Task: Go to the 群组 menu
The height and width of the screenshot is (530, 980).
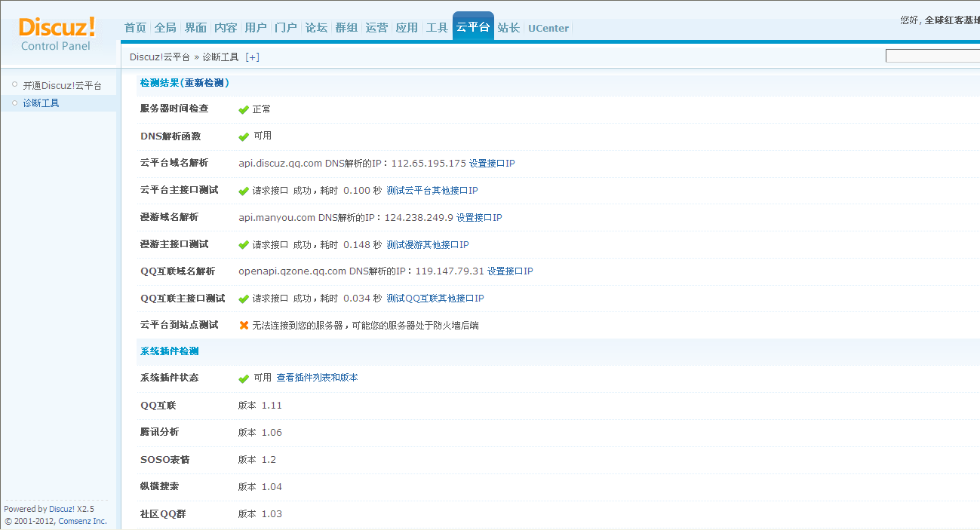Action: [346, 28]
